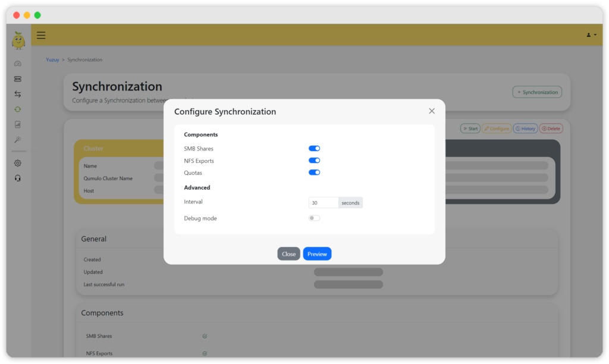Click the Interval input field

click(x=324, y=203)
